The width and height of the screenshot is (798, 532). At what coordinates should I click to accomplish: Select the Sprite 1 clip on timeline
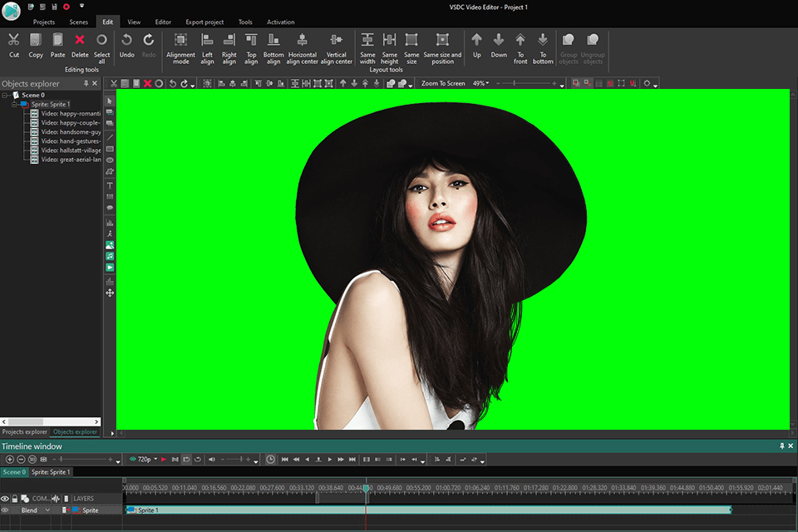428,510
